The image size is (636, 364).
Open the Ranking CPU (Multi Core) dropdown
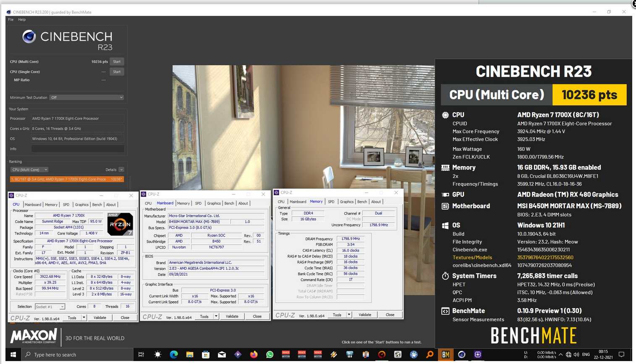(29, 170)
